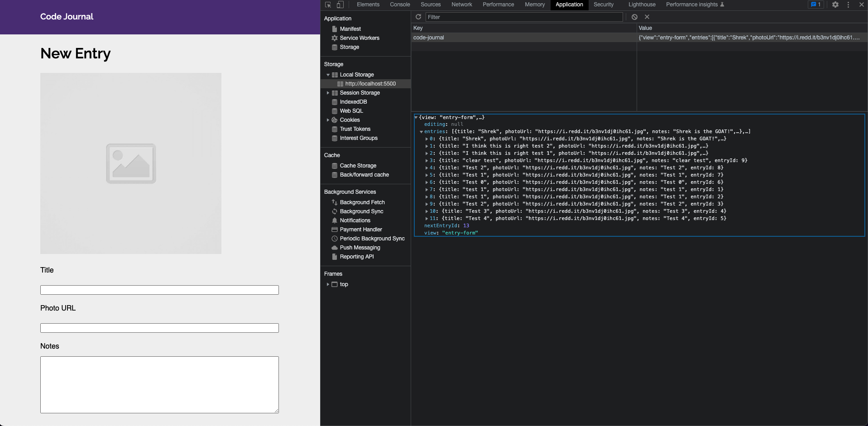
Task: Expand entry 3 titled clear test
Action: (427, 161)
